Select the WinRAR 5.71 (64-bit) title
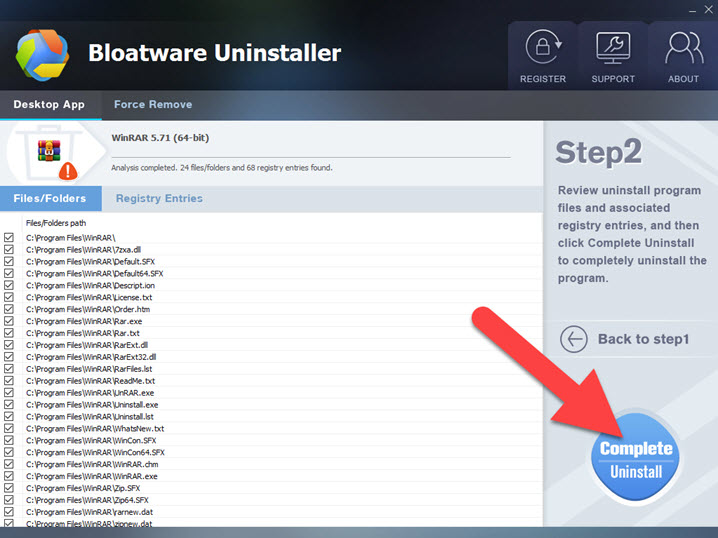The height and width of the screenshot is (538, 718). coord(160,138)
